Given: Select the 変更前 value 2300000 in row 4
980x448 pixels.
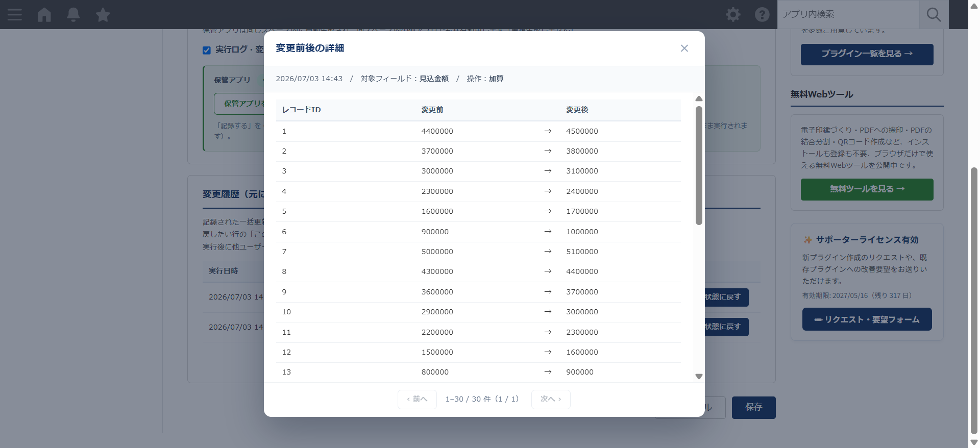Looking at the screenshot, I should point(437,191).
